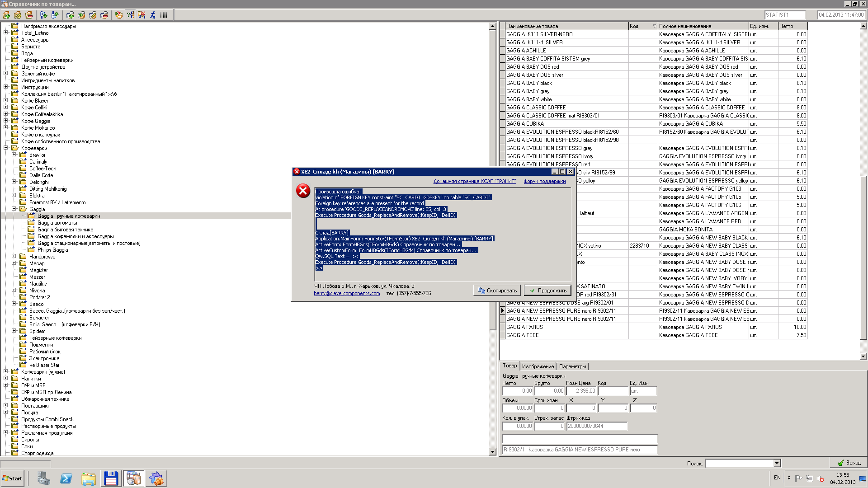Click the edit product record icon
The width and height of the screenshot is (868, 488).
pyautogui.click(x=93, y=15)
